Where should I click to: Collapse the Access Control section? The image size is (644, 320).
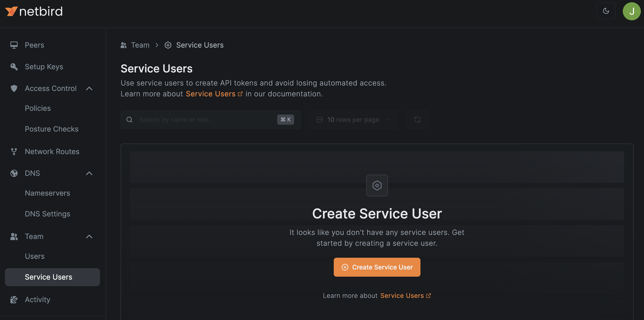pyautogui.click(x=89, y=88)
